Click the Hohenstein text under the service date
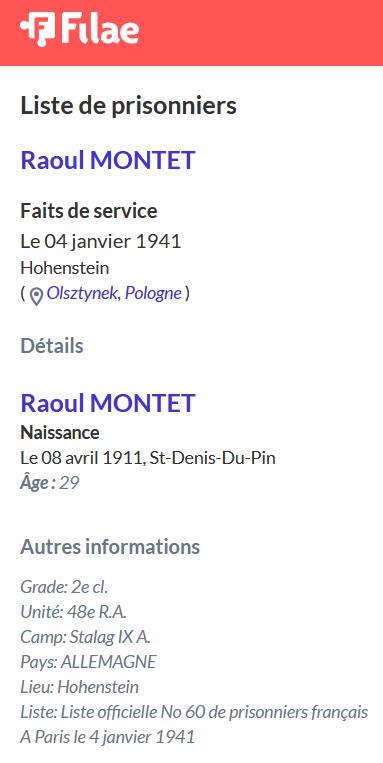 pyautogui.click(x=65, y=268)
